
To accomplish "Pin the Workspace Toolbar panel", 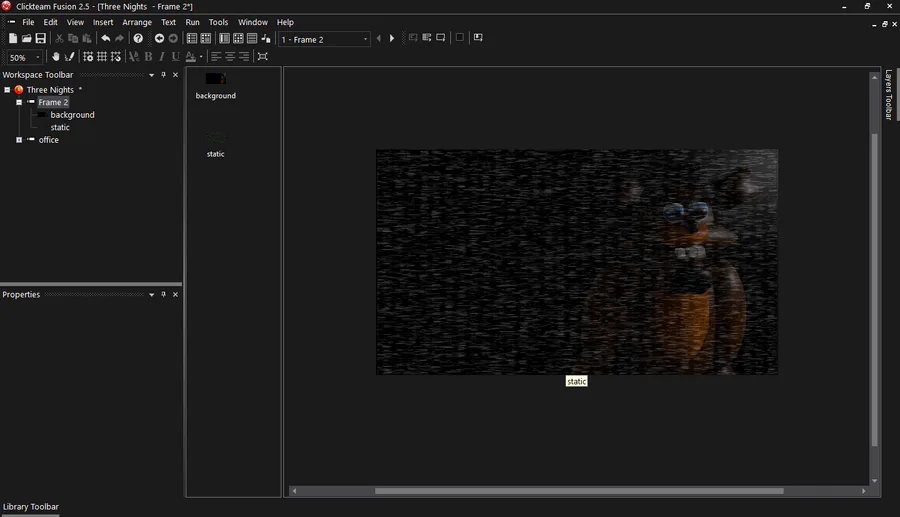I will (x=164, y=75).
